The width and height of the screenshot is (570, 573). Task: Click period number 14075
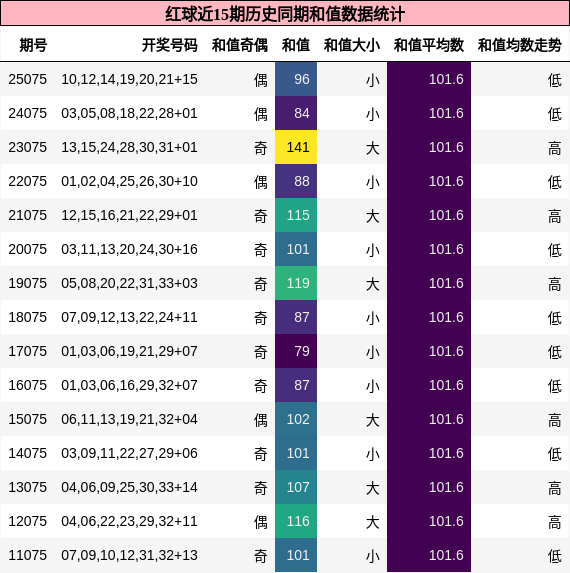click(x=27, y=453)
